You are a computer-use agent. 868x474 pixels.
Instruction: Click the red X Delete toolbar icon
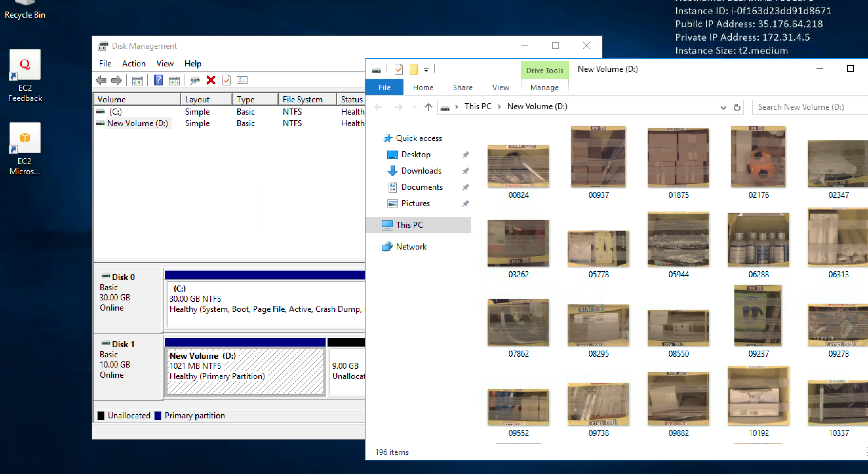(211, 80)
